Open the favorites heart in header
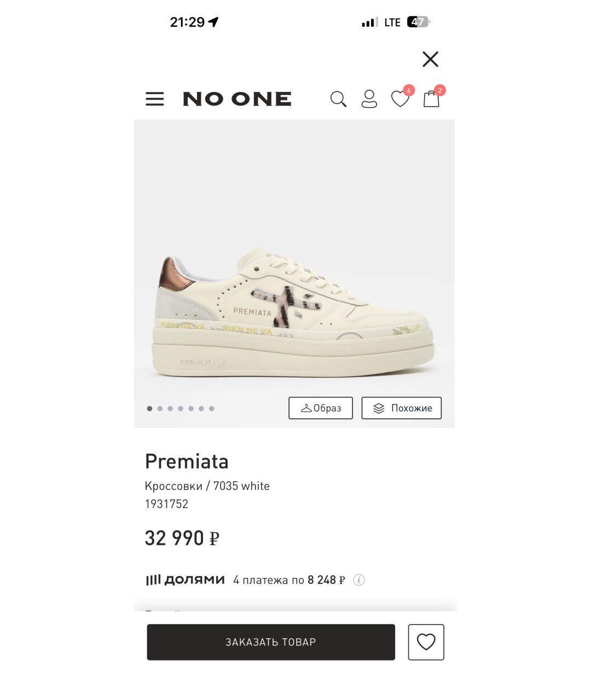Screen dimensions: 591x700 click(x=400, y=99)
